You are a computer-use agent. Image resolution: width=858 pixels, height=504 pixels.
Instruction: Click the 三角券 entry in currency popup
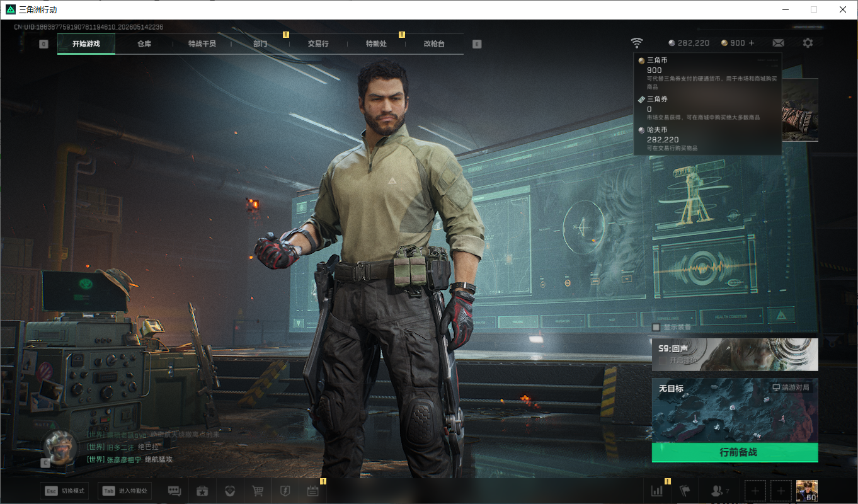(x=707, y=108)
